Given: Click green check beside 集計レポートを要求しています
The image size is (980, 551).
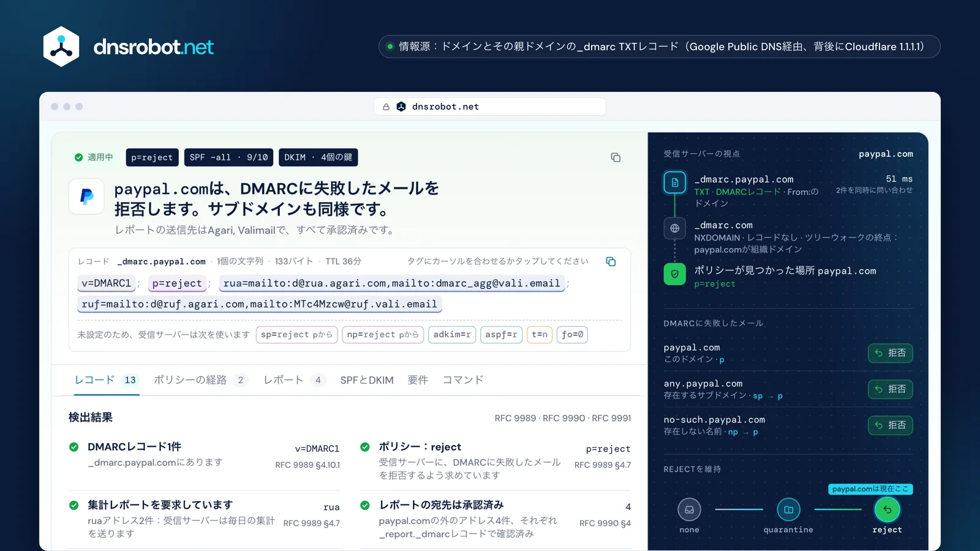Looking at the screenshot, I should coord(74,505).
